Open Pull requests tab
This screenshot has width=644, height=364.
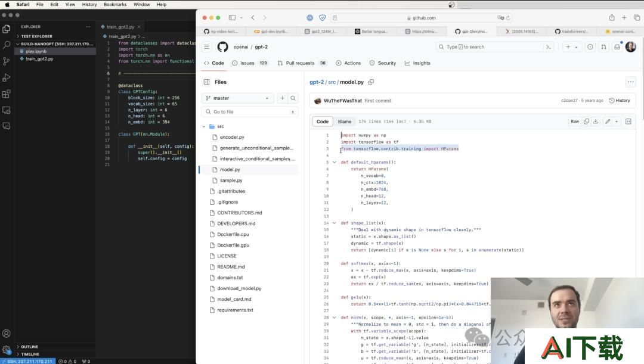click(302, 63)
